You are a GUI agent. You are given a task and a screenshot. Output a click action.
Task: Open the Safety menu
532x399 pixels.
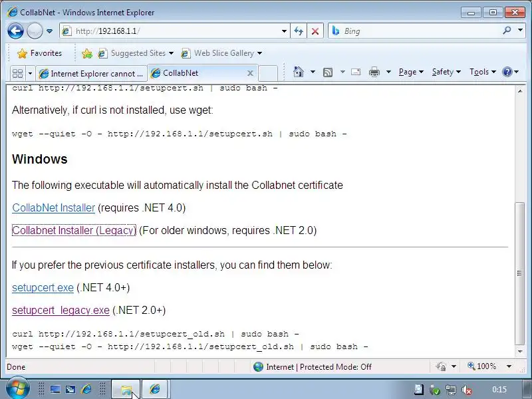tap(446, 72)
